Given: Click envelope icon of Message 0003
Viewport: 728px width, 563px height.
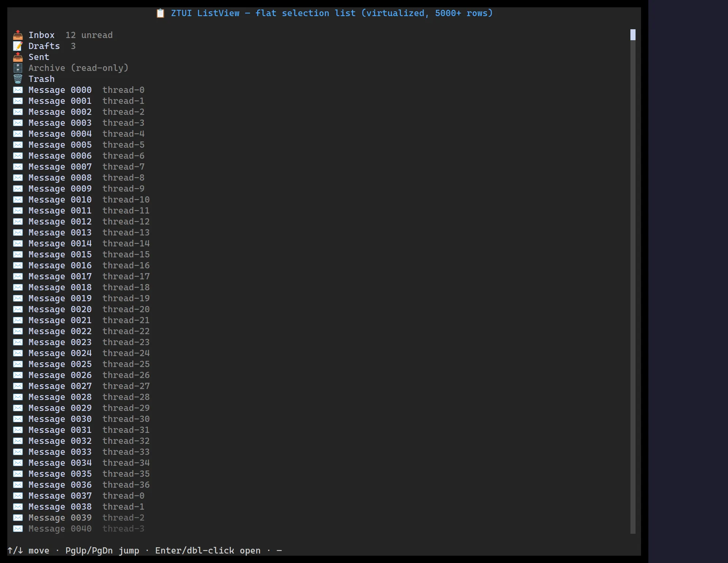Looking at the screenshot, I should (18, 123).
